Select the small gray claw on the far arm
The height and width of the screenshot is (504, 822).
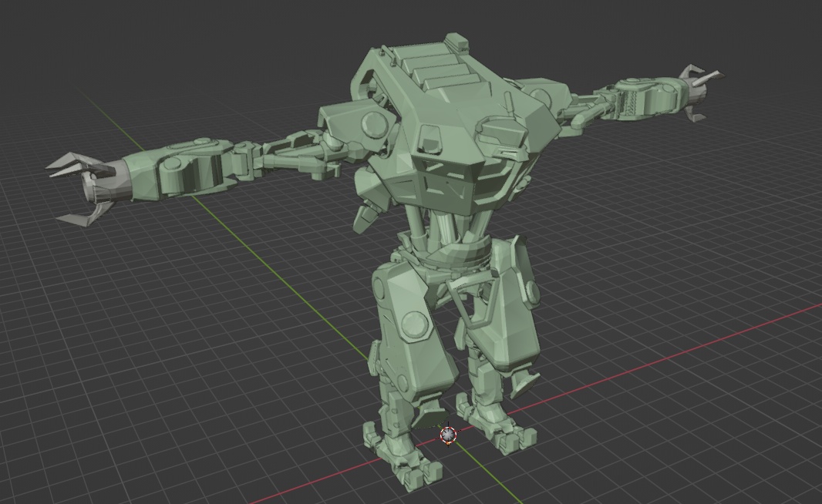700,92
